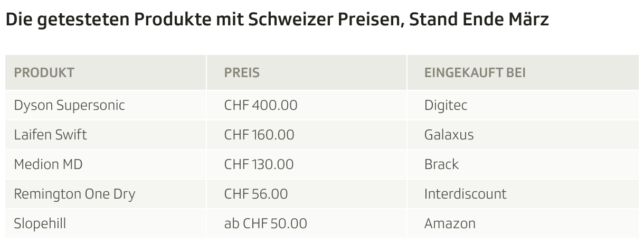Screen dimensions: 644x243
Task: Click the ab CHF 50.00 price
Action: click(x=266, y=223)
